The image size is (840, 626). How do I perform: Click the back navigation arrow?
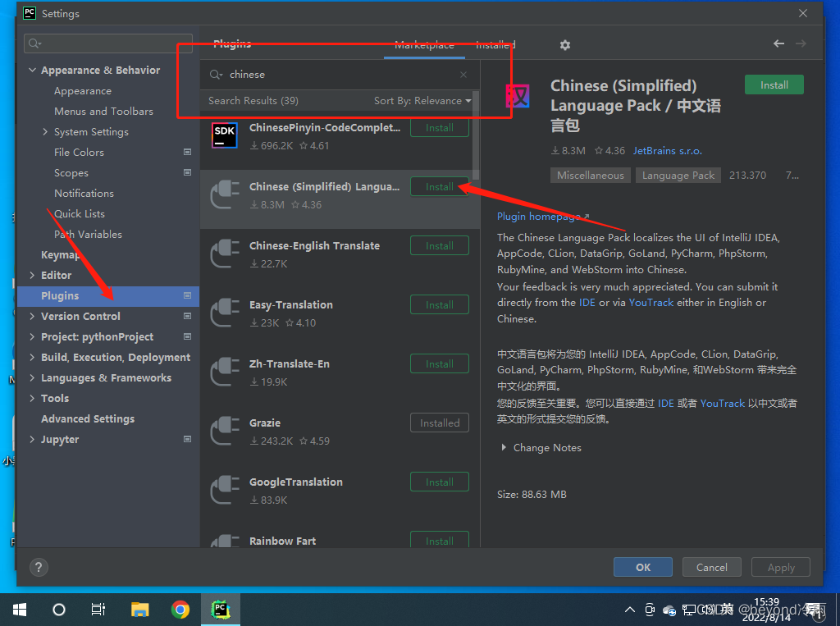tap(779, 43)
